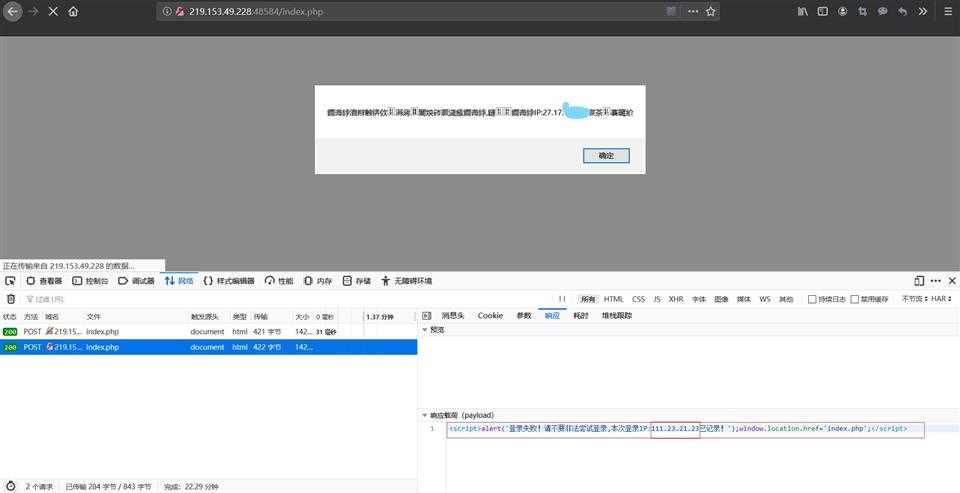Open the 存储 Storage tab
This screenshot has height=493, width=960.
(356, 281)
